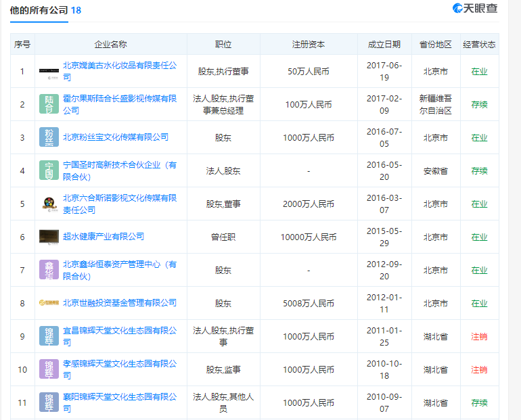Click the blue 粉丝 company logo
This screenshot has width=521, height=420.
click(x=49, y=137)
